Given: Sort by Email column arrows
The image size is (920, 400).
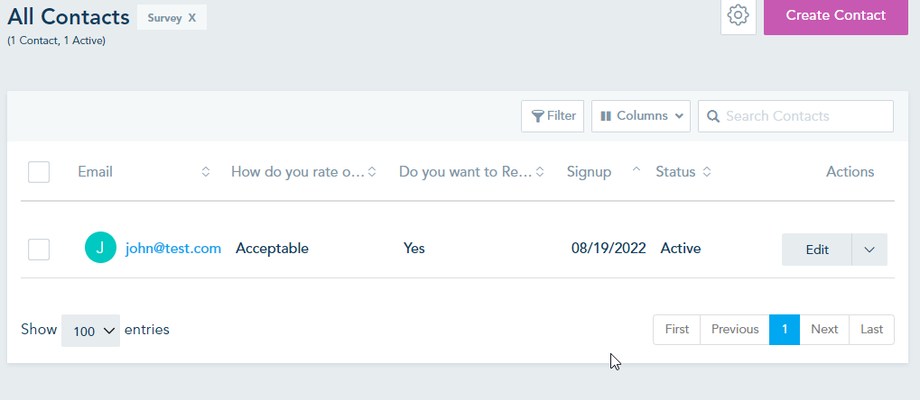Looking at the screenshot, I should click(x=205, y=172).
